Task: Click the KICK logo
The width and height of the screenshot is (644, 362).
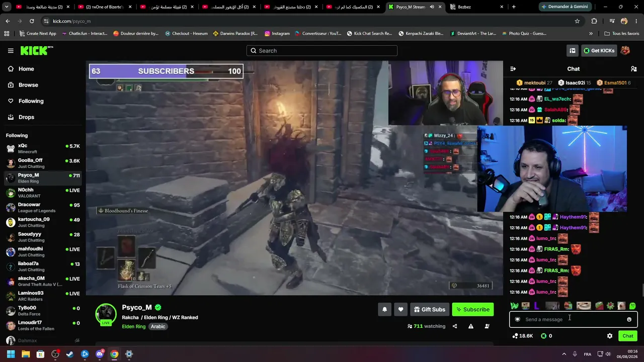Action: coord(37,50)
